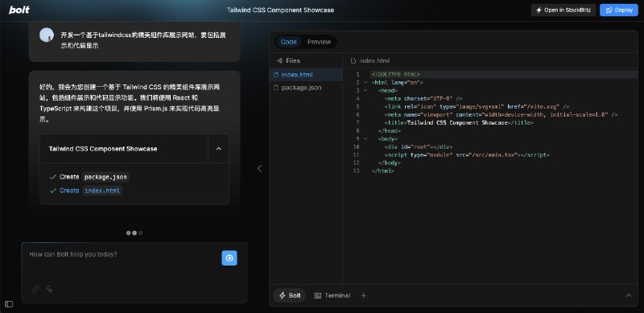Viewport: 644px width, 313px height.
Task: Click the link attachment icon
Action: click(35, 289)
